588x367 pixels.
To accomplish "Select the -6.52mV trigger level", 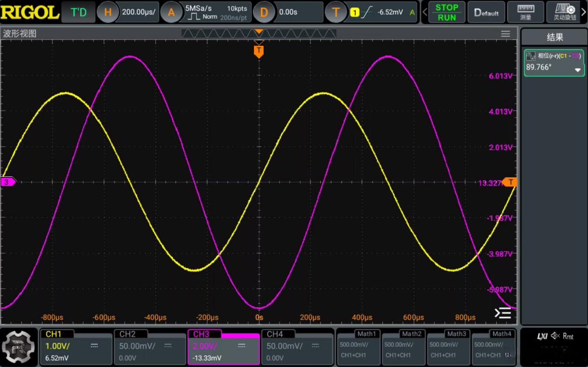I will [x=390, y=13].
